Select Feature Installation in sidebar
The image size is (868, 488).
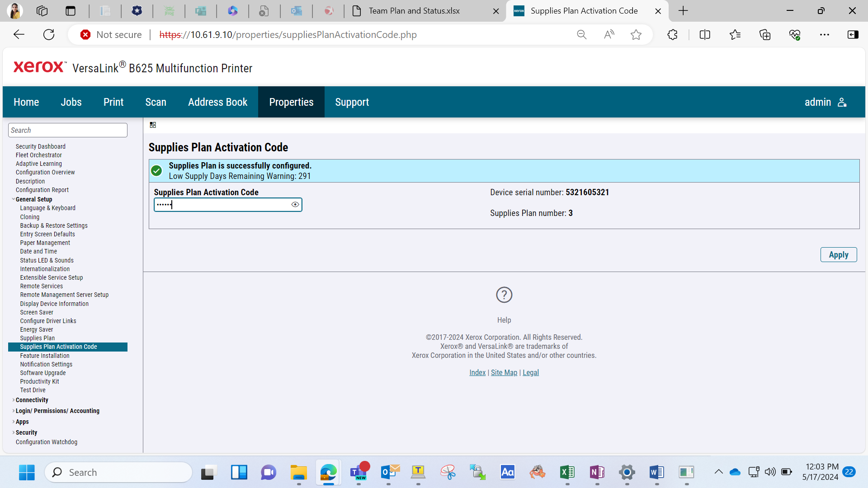point(45,356)
